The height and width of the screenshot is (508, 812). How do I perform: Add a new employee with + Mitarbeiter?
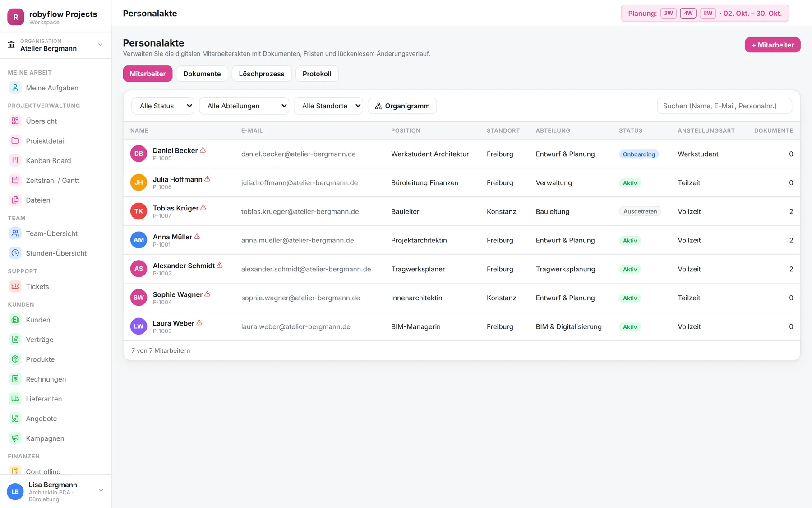click(x=772, y=45)
